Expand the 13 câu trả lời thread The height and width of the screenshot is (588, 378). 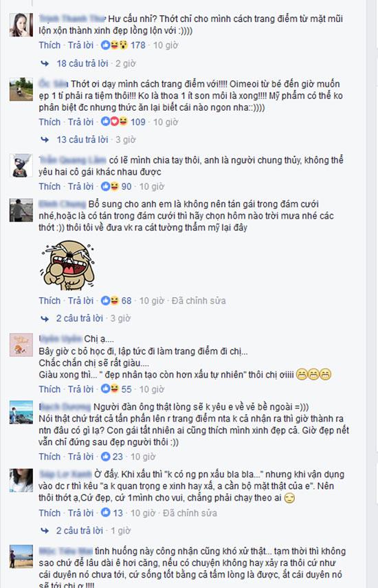(x=82, y=140)
